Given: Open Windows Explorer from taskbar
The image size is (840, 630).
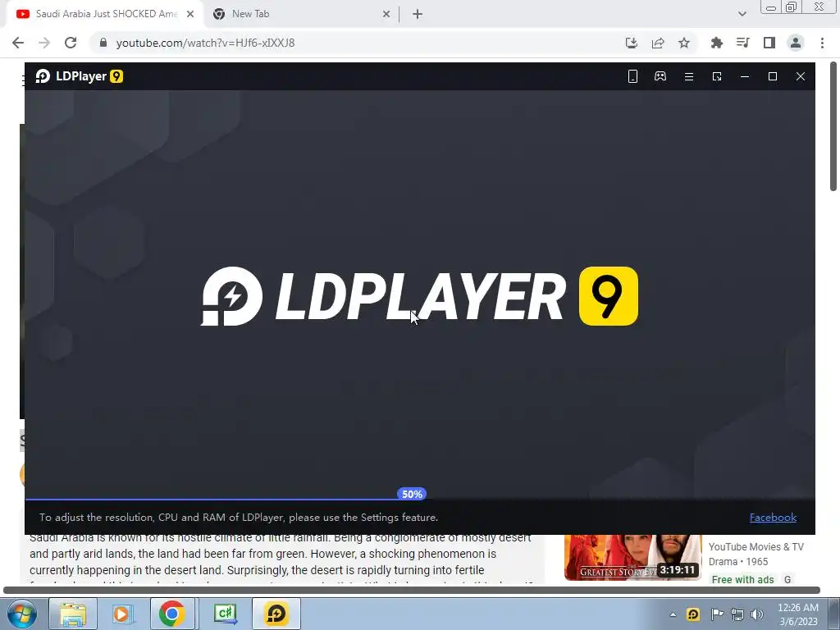Looking at the screenshot, I should [x=73, y=614].
